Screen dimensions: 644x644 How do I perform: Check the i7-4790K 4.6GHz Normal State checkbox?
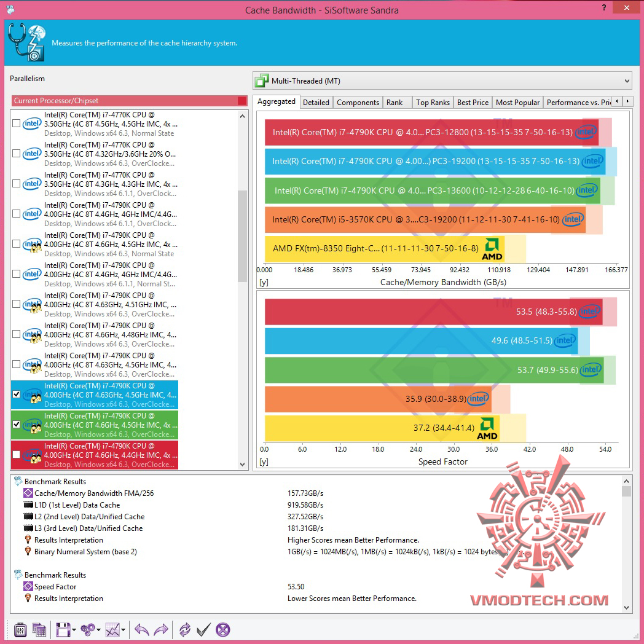(16, 243)
